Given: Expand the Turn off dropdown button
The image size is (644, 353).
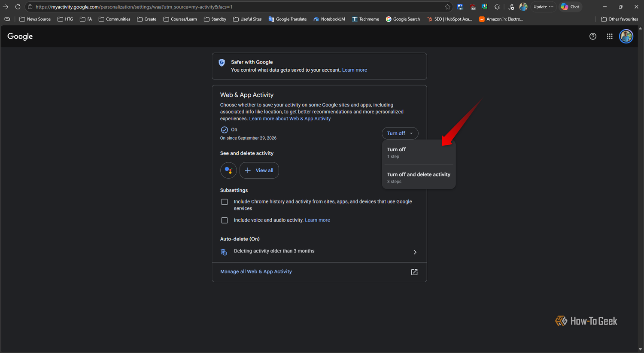Looking at the screenshot, I should pos(400,134).
